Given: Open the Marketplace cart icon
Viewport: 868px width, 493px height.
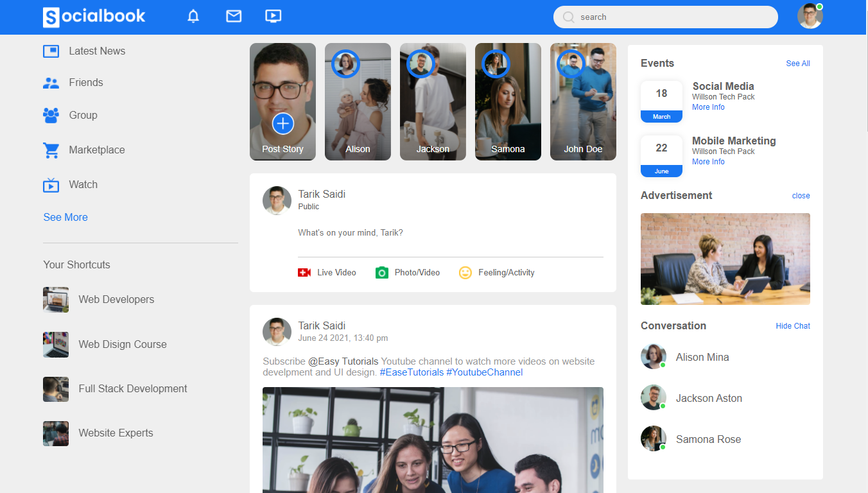Looking at the screenshot, I should [51, 150].
